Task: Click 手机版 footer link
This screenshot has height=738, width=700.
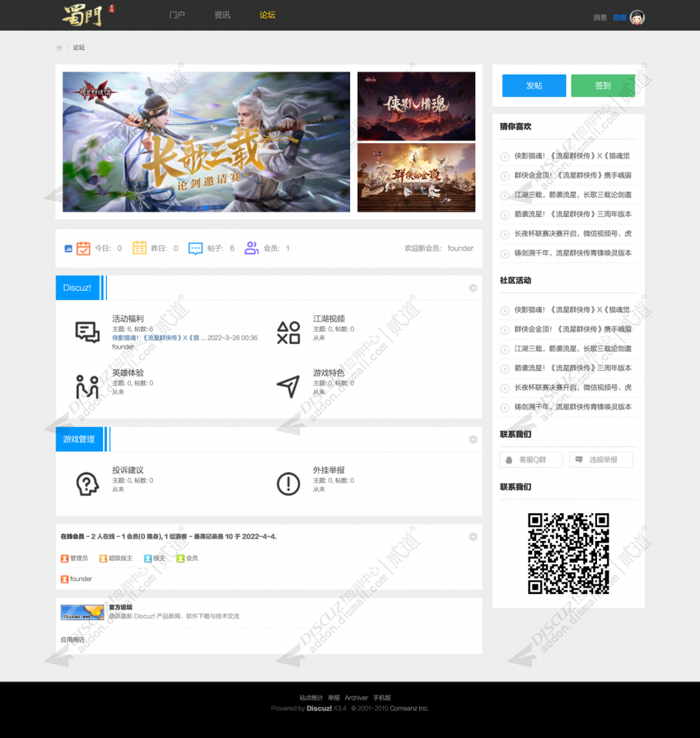Action: tap(382, 697)
